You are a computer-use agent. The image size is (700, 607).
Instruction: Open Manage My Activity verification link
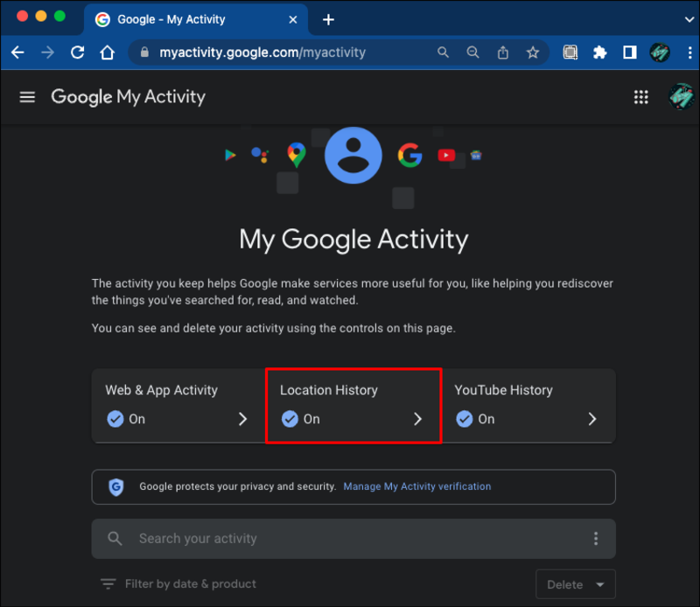pyautogui.click(x=417, y=486)
